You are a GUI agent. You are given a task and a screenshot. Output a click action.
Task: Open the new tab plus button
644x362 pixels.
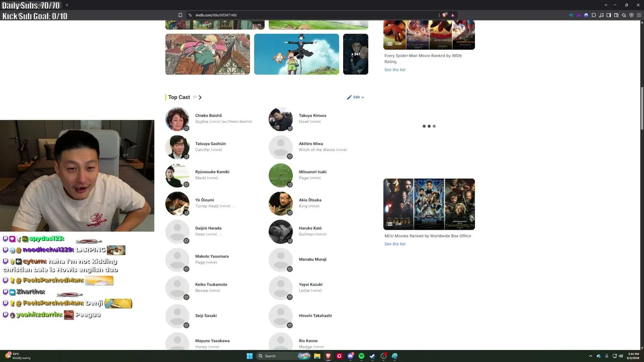point(66,5)
